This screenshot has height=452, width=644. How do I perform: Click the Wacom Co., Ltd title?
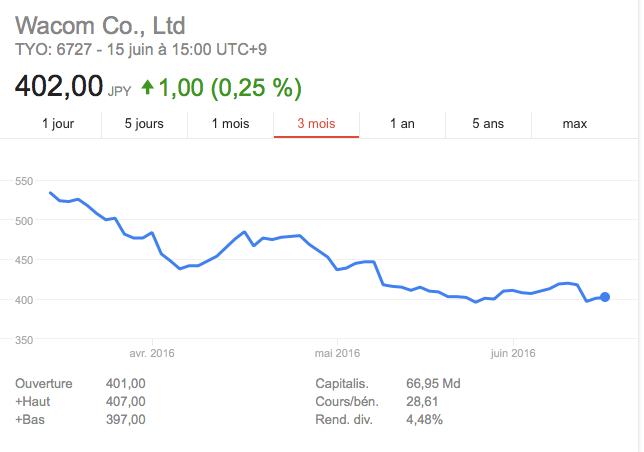click(x=100, y=25)
